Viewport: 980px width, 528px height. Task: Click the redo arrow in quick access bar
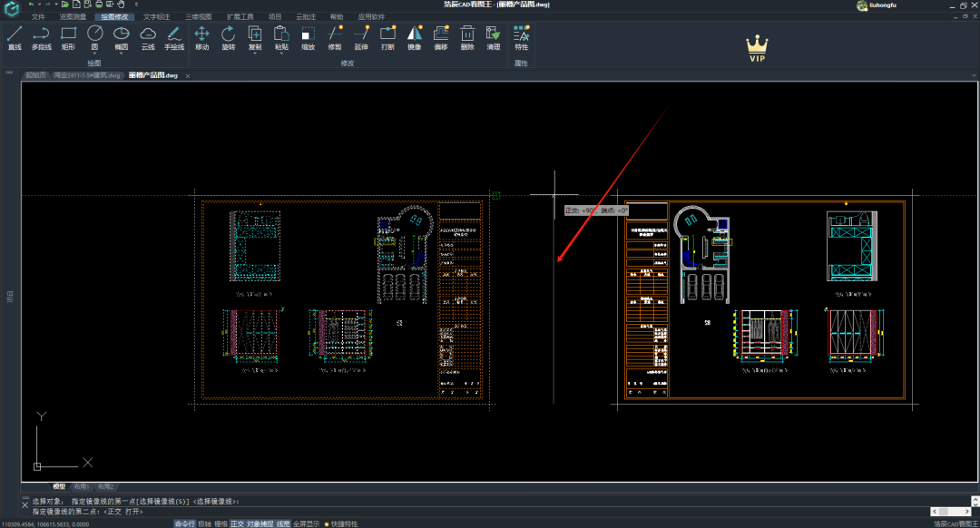click(x=47, y=5)
